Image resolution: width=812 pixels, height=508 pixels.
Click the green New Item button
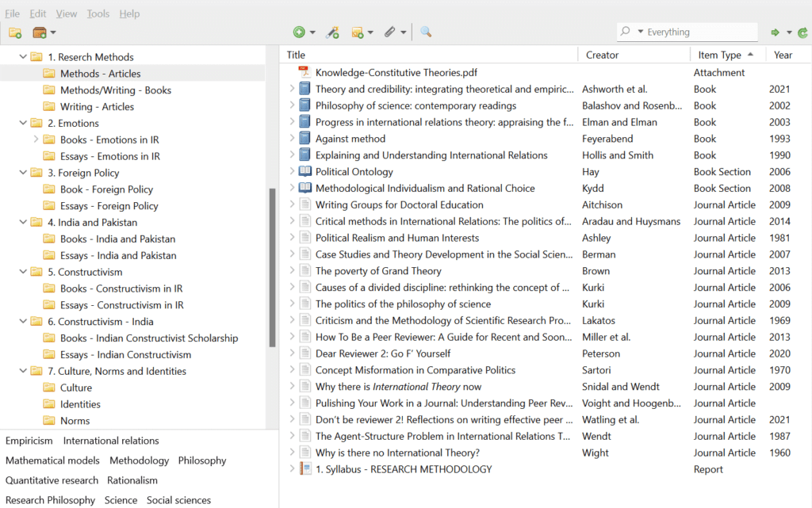(299, 32)
